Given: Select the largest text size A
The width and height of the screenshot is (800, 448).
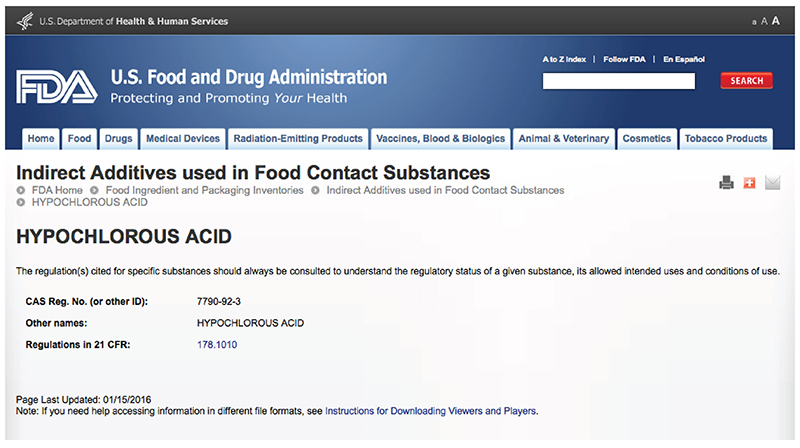Looking at the screenshot, I should pyautogui.click(x=776, y=21).
